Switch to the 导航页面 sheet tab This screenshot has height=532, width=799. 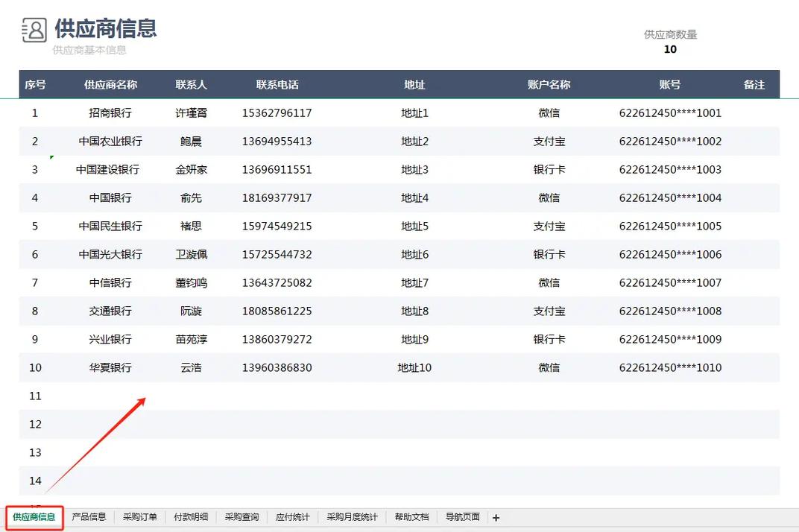[463, 517]
